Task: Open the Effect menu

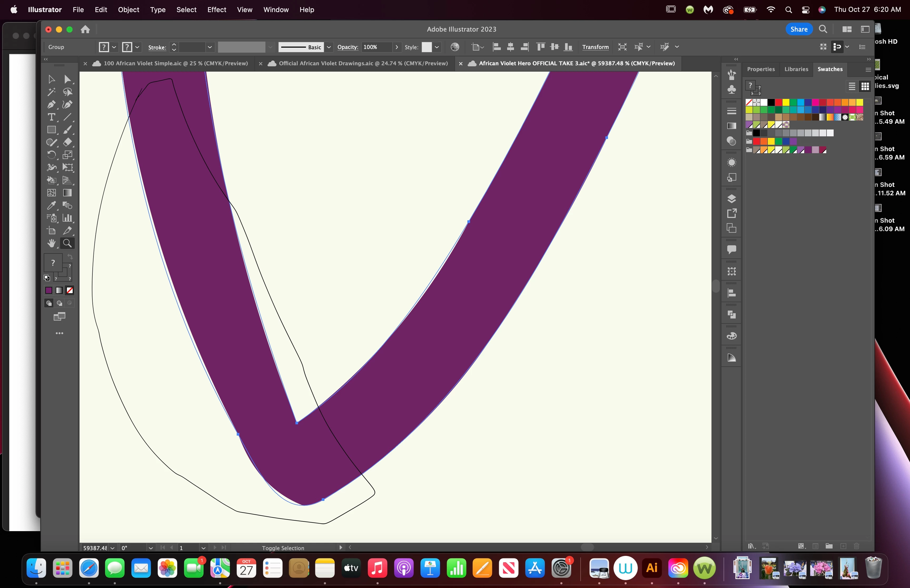Action: (216, 9)
